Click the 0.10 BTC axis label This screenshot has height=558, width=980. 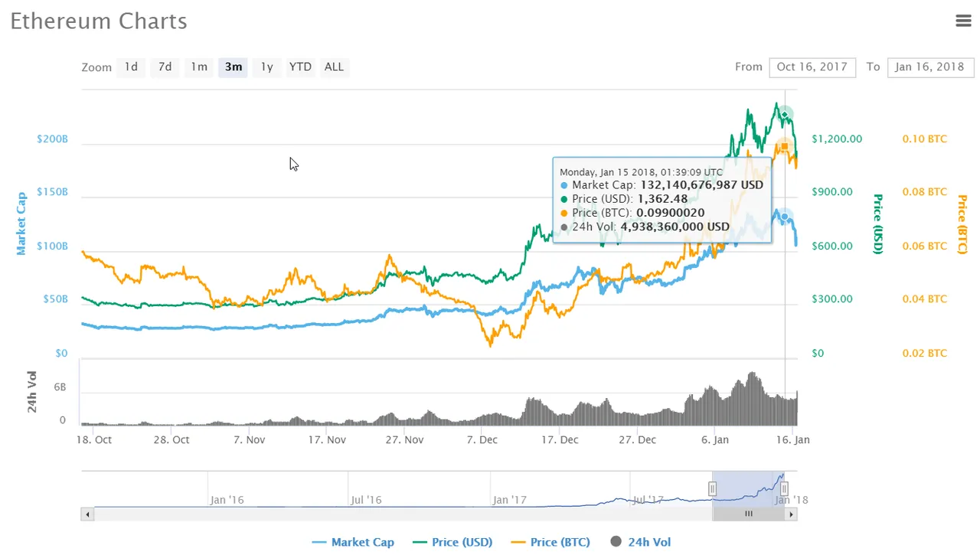(x=924, y=139)
